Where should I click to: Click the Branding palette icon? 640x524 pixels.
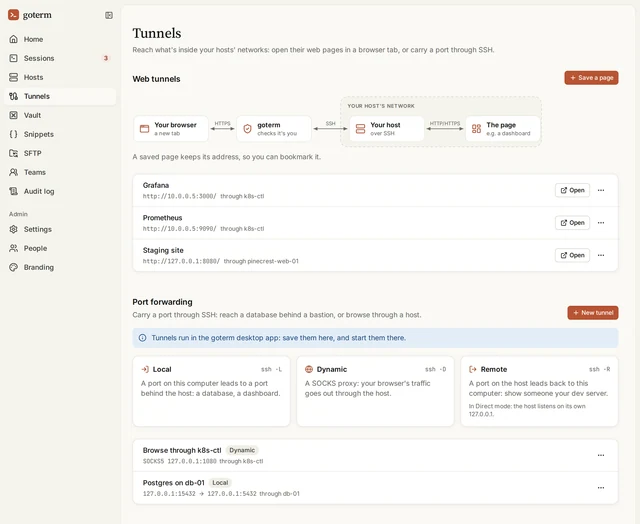coord(13,267)
